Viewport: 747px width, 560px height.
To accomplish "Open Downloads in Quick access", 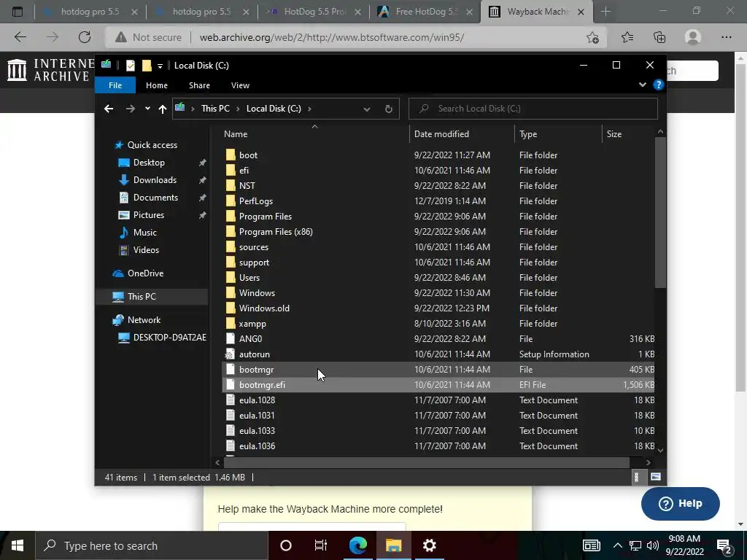I will (155, 180).
